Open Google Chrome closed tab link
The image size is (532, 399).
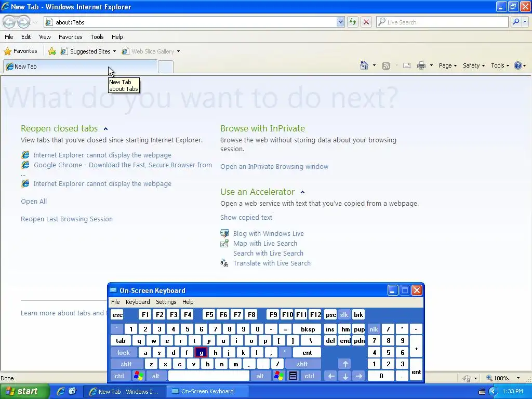point(123,165)
